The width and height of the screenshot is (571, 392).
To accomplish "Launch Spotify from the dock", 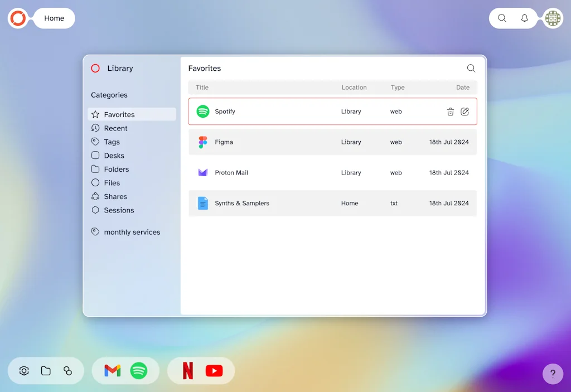I will (x=140, y=370).
